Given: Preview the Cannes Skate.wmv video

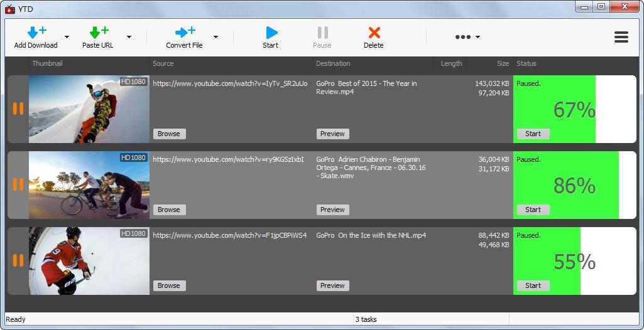Looking at the screenshot, I should (x=332, y=210).
